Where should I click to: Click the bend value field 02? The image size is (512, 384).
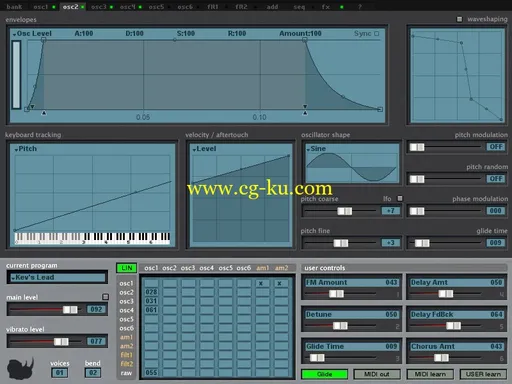click(x=93, y=373)
